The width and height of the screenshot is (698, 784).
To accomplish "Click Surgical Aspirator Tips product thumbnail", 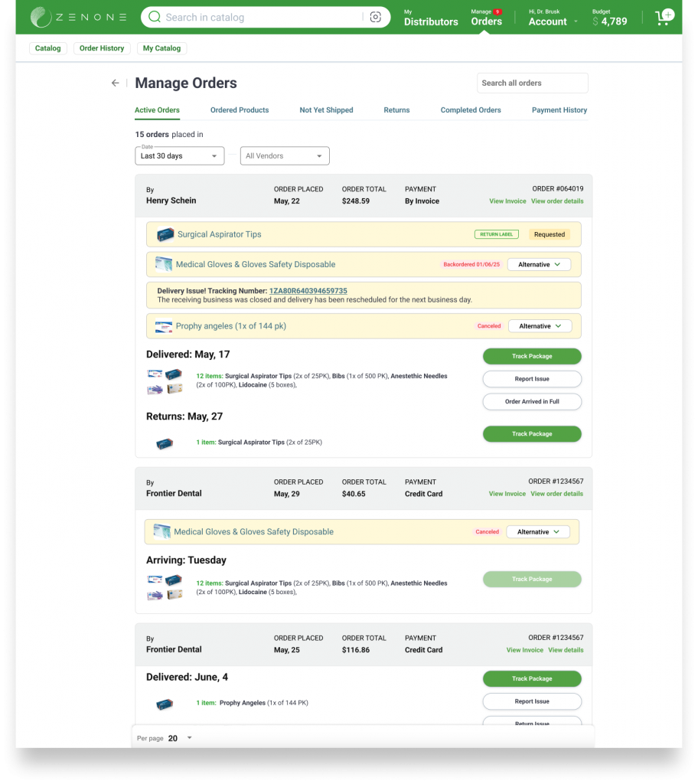I will pyautogui.click(x=165, y=235).
